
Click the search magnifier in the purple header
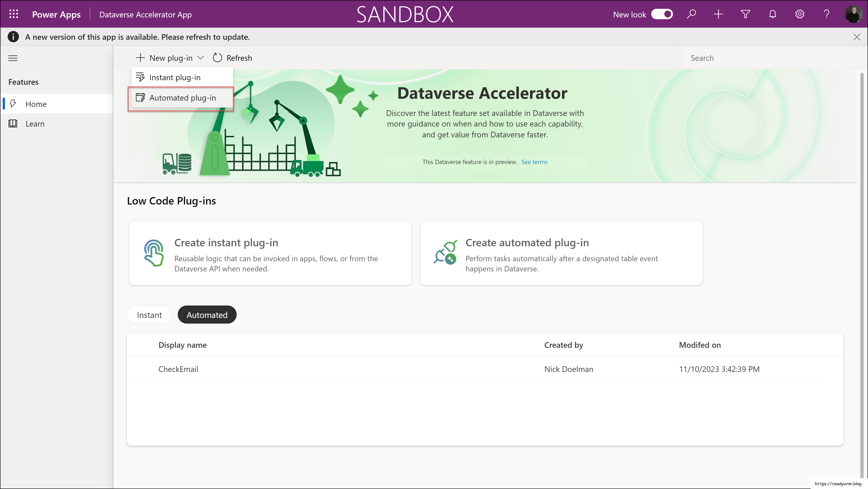coord(691,14)
